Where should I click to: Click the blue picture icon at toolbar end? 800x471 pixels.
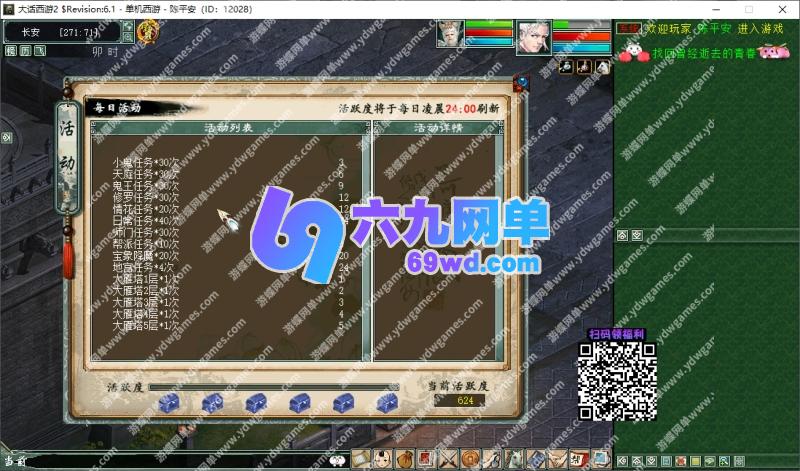coord(601,460)
